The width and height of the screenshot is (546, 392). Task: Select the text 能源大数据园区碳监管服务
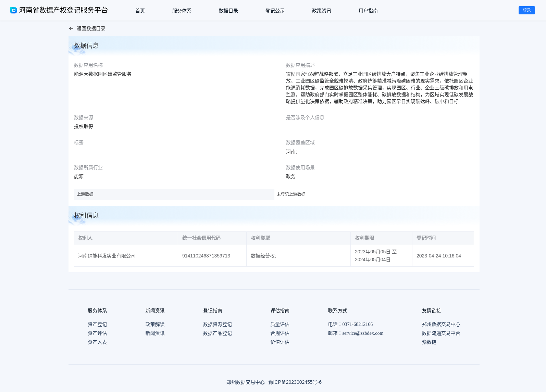[103, 74]
